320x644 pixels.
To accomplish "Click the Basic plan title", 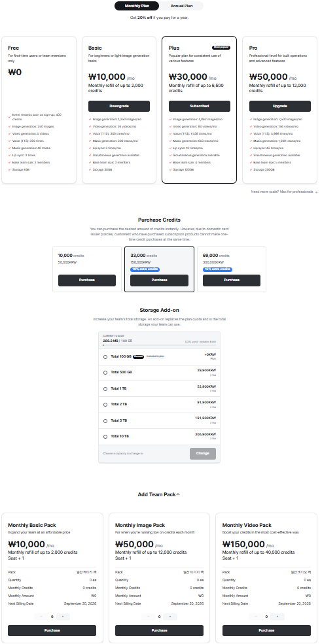I will [x=95, y=48].
